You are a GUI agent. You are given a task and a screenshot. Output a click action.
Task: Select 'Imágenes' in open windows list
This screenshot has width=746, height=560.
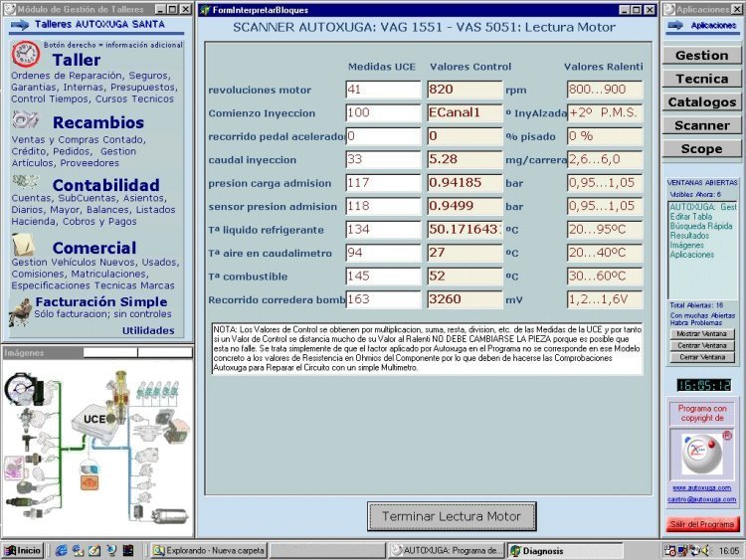click(686, 245)
